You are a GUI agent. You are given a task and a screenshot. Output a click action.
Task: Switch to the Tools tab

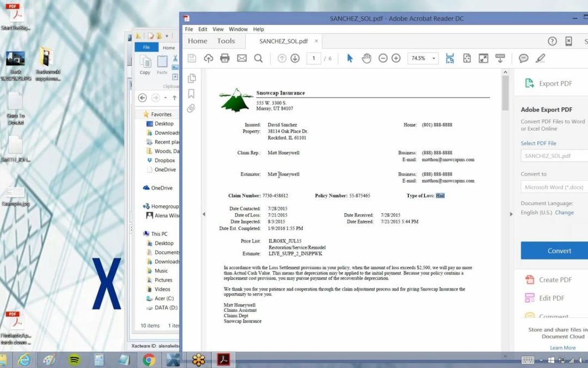tap(226, 41)
